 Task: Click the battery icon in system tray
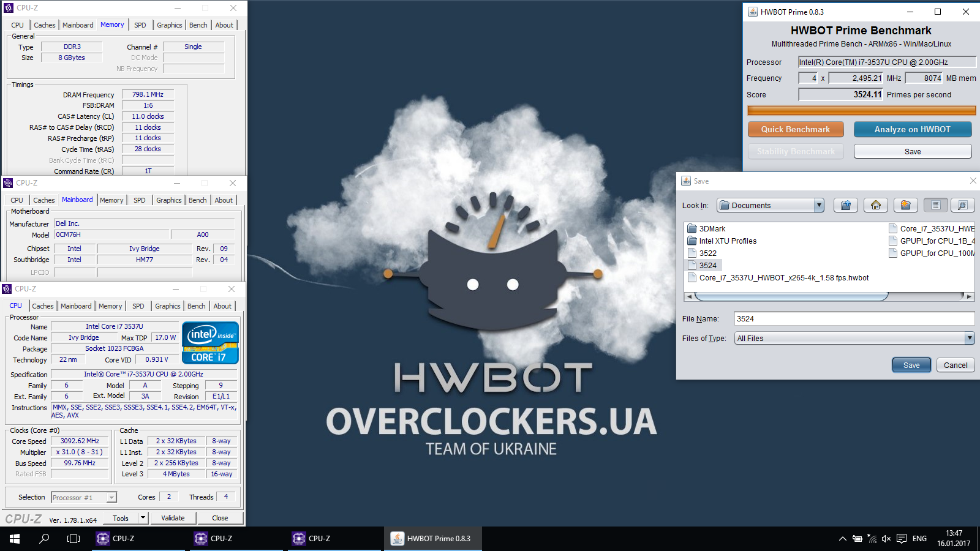858,539
